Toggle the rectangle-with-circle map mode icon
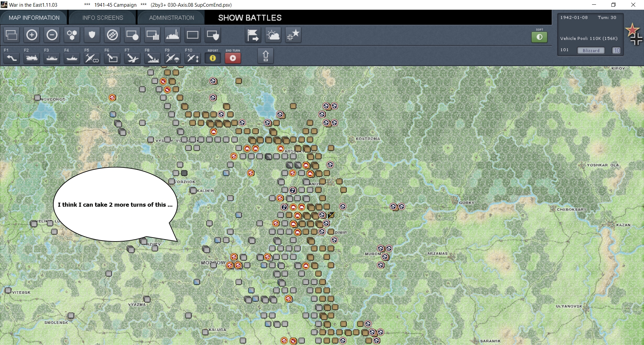 point(132,35)
